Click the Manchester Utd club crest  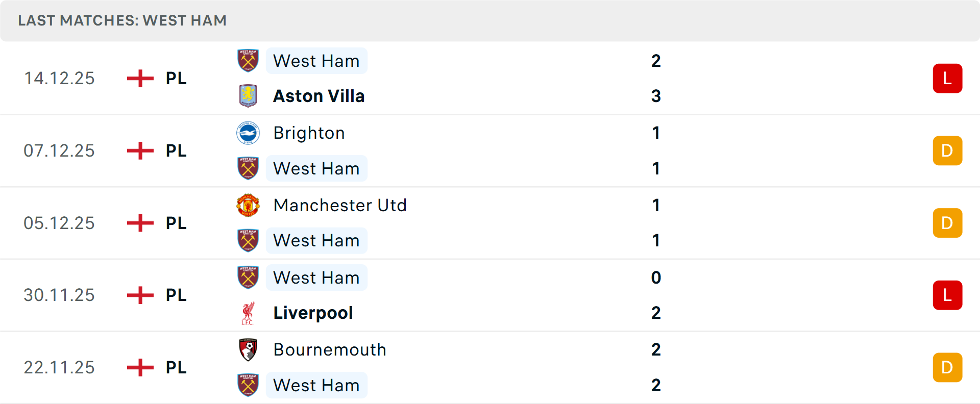(x=248, y=205)
